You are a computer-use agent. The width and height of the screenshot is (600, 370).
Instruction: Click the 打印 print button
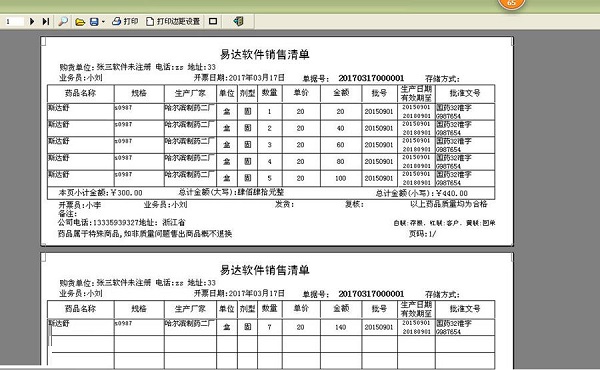(x=125, y=21)
